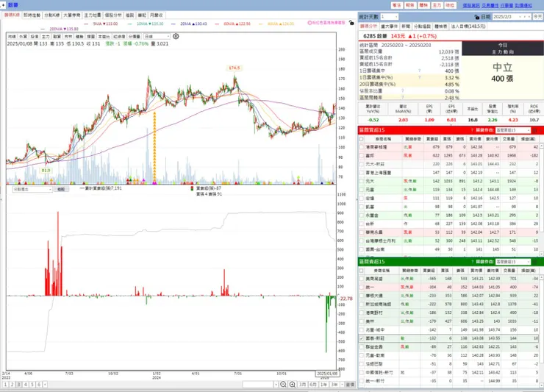This screenshot has height=392, width=544.
Task: Select page 3 at bottom-left
Action: (x=18, y=385)
